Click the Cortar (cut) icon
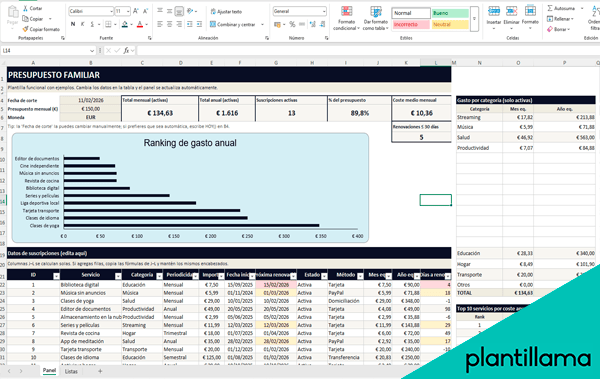The width and height of the screenshot is (600, 379). pos(25,8)
